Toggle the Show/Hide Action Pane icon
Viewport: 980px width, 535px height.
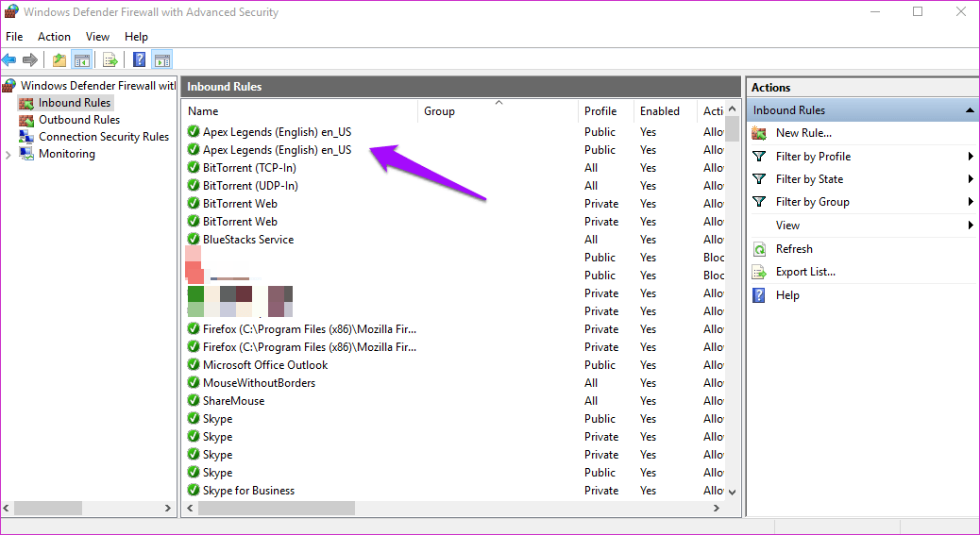click(x=161, y=60)
